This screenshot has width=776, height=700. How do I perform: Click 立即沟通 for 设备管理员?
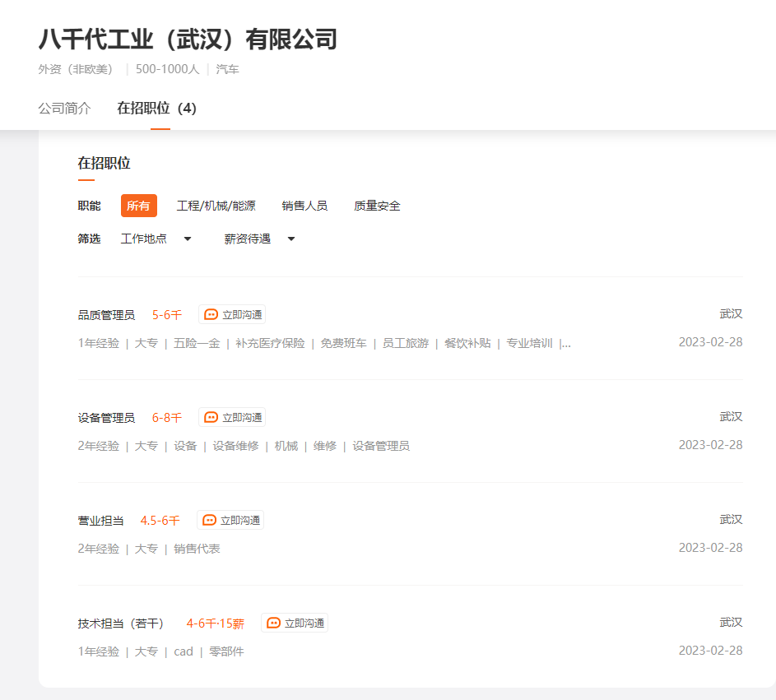click(x=232, y=418)
